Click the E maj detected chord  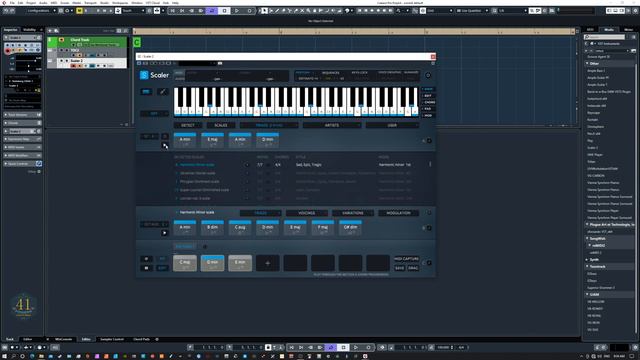tap(212, 140)
